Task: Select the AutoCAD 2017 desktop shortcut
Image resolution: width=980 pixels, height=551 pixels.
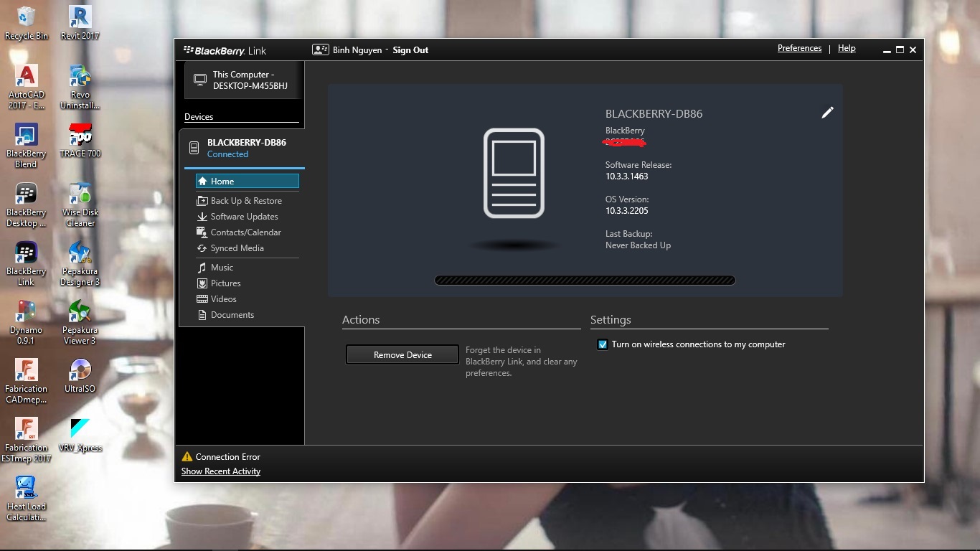Action: [x=27, y=87]
